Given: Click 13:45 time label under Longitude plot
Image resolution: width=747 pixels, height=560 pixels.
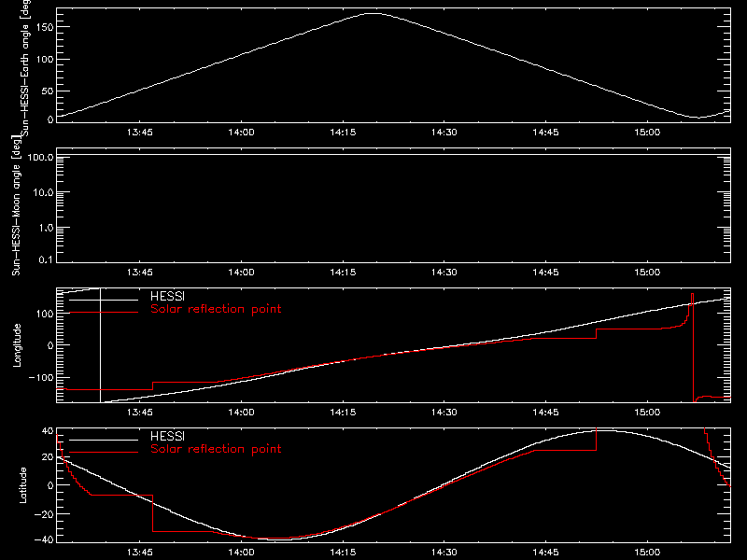Looking at the screenshot, I should [x=140, y=413].
